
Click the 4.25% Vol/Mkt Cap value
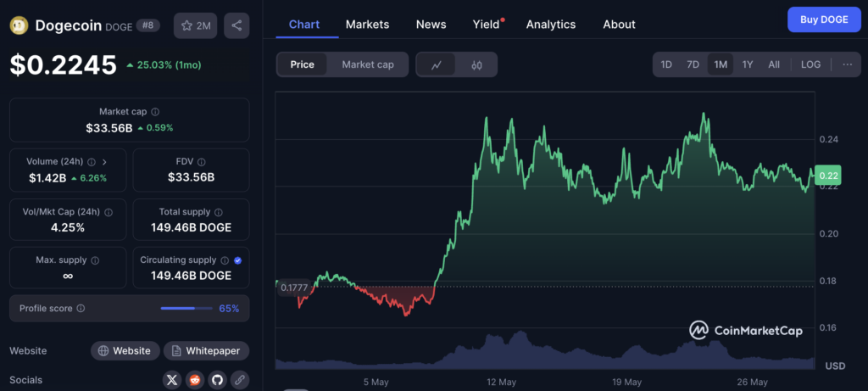[68, 227]
